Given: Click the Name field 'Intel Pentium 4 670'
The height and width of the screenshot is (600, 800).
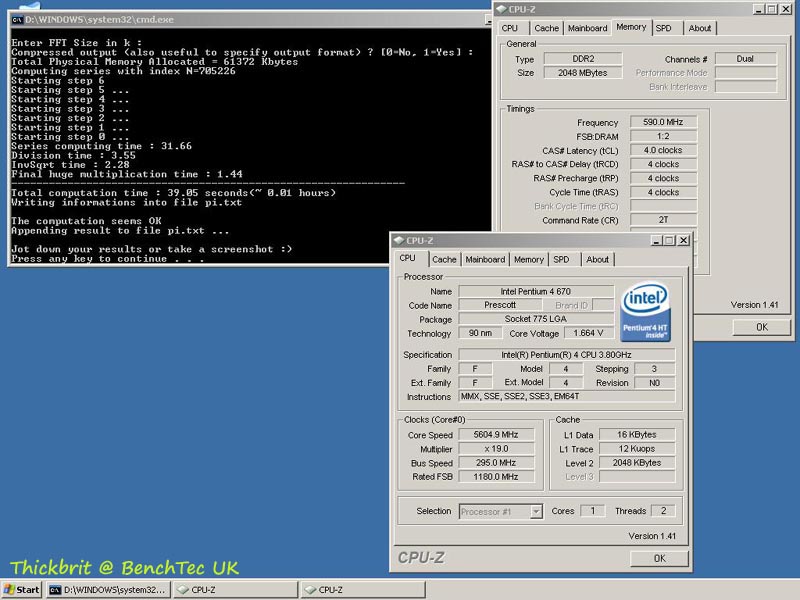Looking at the screenshot, I should point(536,291).
